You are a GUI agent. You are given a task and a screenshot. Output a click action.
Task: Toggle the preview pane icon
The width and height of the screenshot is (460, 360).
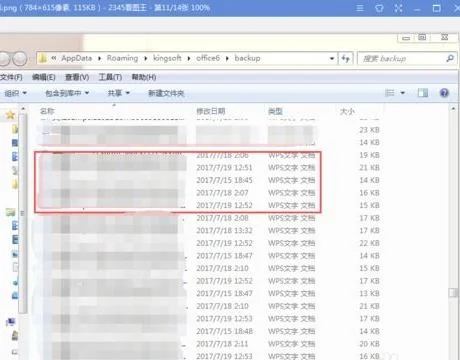(x=423, y=93)
